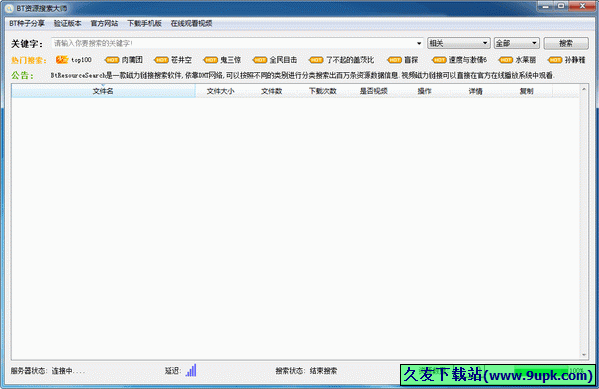Open the 官方网站 menu item
Screen dimensions: 599x389
coord(104,23)
